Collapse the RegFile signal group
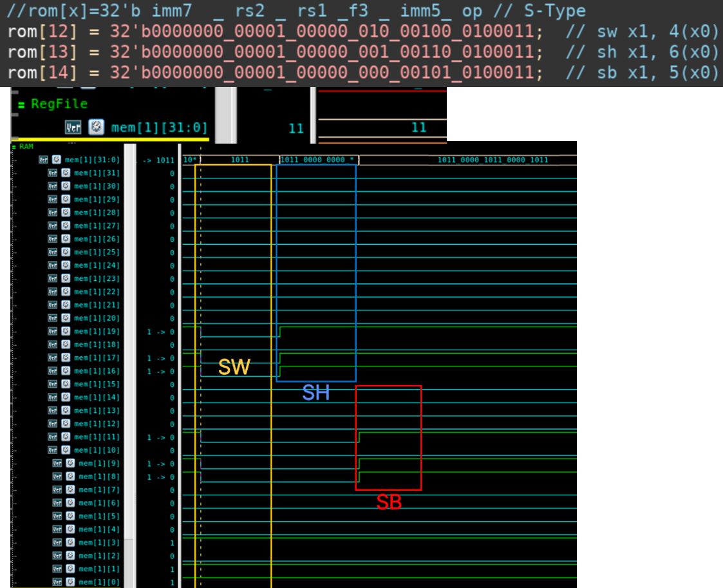Screen dimensions: 723x588 pos(21,104)
